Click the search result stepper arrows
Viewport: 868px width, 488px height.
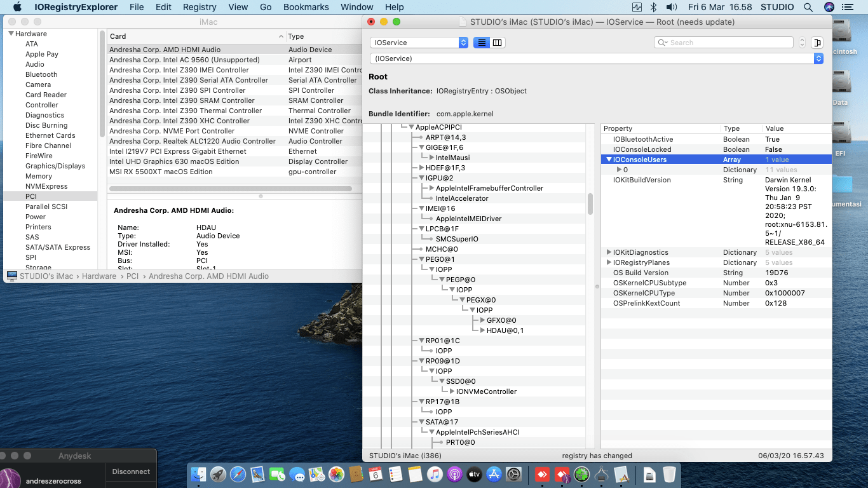[802, 43]
